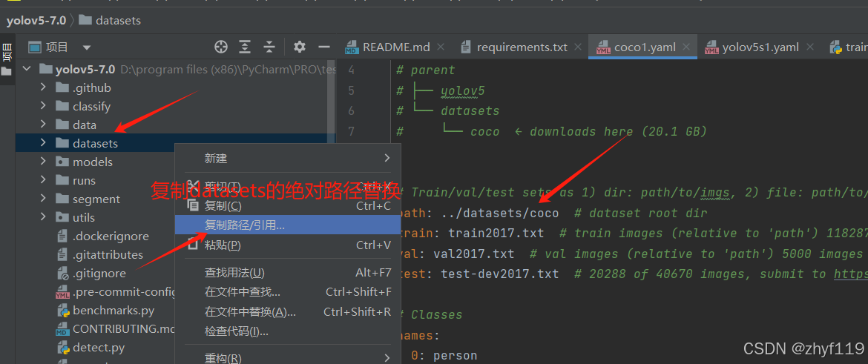868x364 pixels.
Task: Open the Project view dropdown arrow
Action: coord(87,47)
